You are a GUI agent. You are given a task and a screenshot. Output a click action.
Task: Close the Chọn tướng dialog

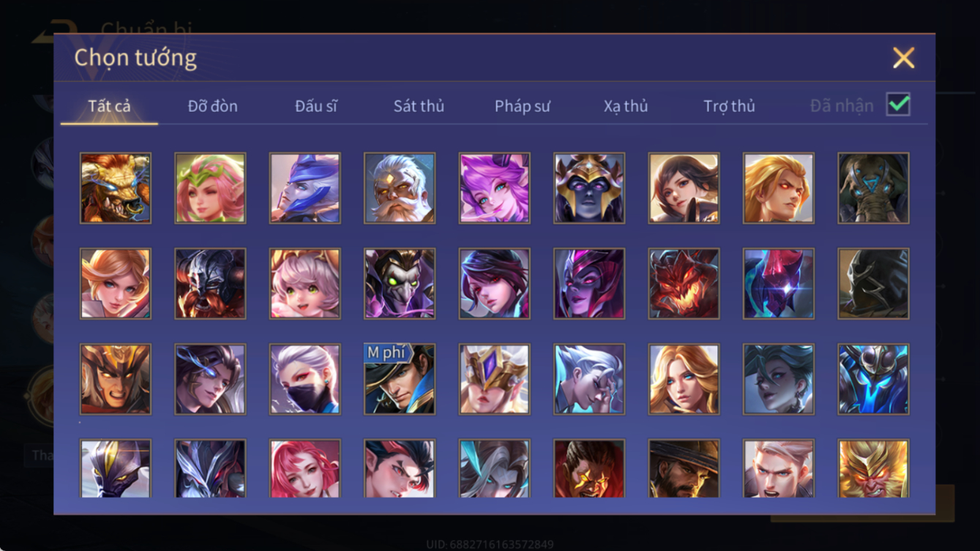(904, 58)
